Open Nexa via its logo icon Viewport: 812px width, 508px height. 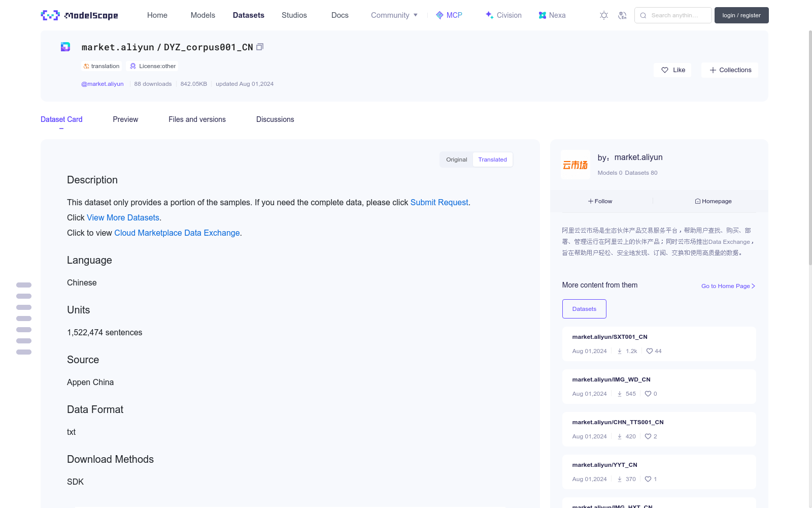543,15
